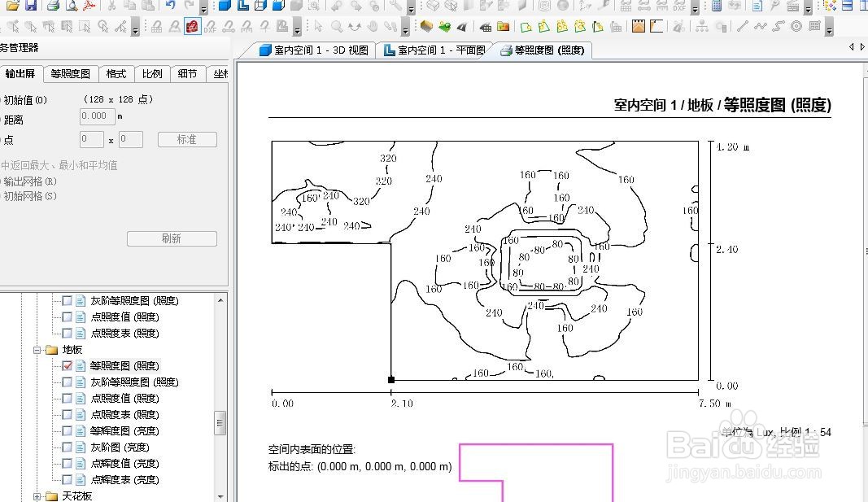The width and height of the screenshot is (868, 502).
Task: Open the 细节 tab
Action: click(x=187, y=73)
